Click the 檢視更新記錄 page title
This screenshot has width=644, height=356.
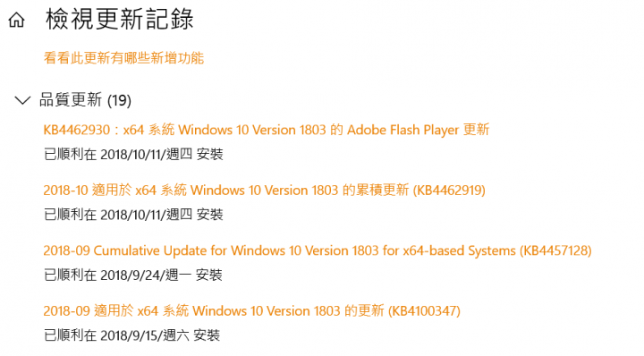tap(120, 20)
